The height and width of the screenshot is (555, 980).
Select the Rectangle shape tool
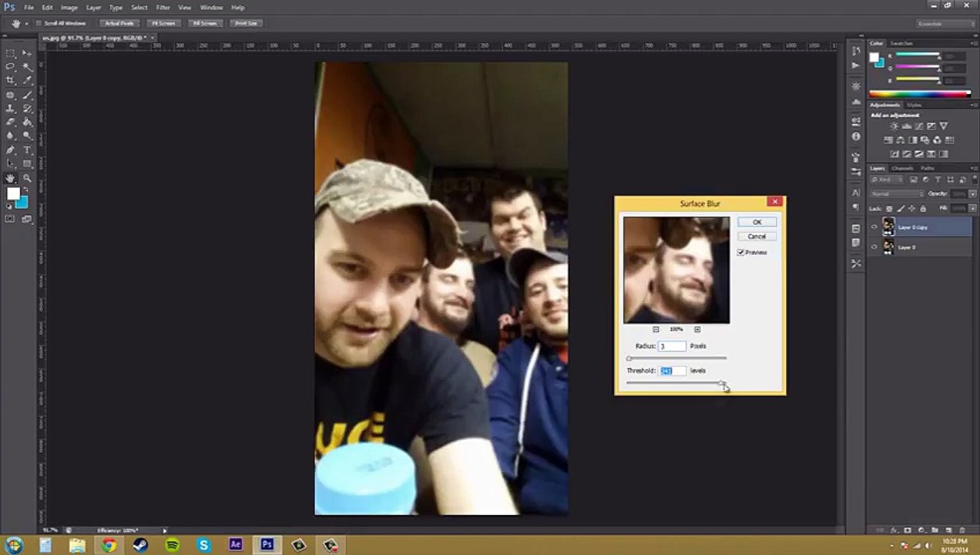(x=27, y=164)
